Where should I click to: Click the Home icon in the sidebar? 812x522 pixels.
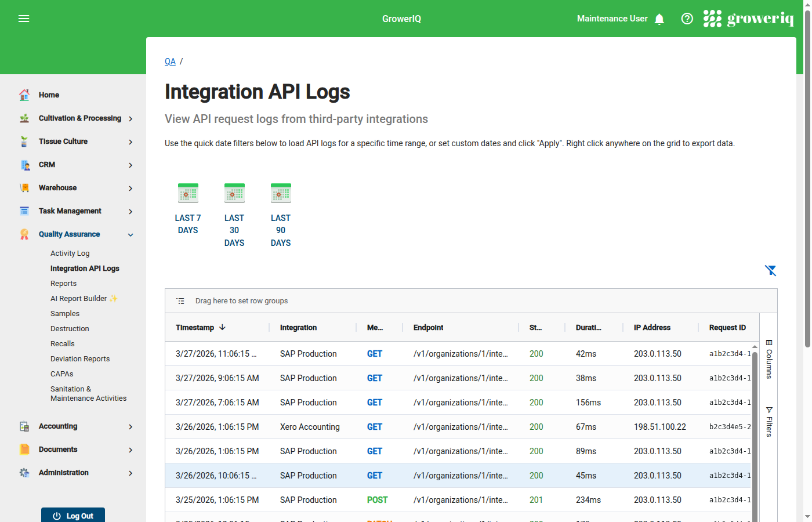[24, 95]
